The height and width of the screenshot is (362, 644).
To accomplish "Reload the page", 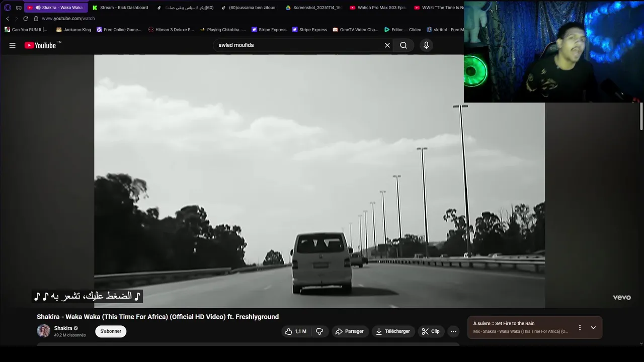I will pos(26,19).
